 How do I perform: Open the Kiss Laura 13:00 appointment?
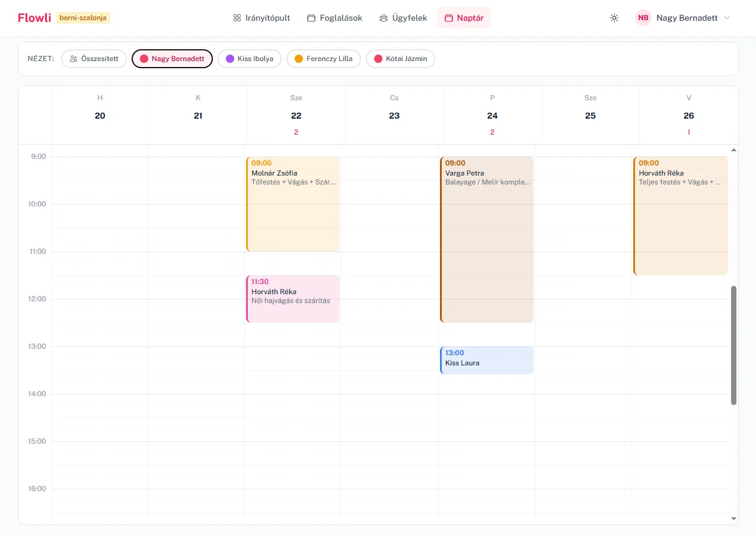tap(487, 361)
